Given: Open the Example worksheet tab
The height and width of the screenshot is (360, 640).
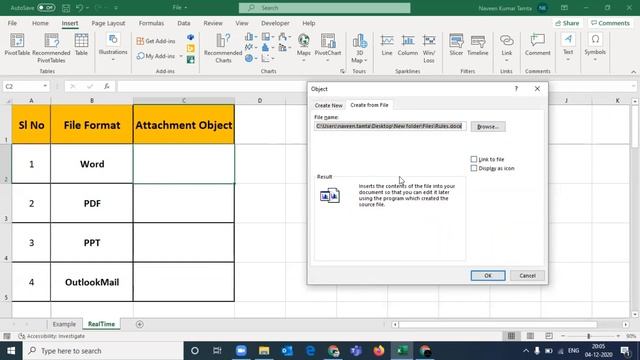Looking at the screenshot, I should pyautogui.click(x=64, y=324).
